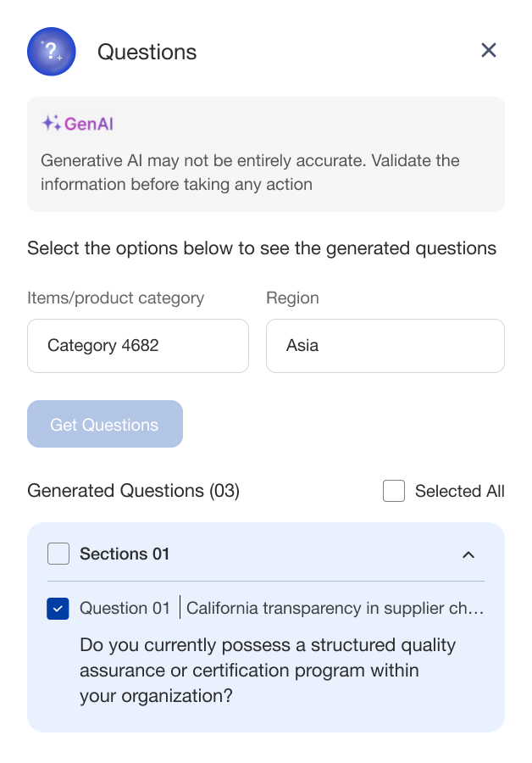
Task: Click the GenAI sparkle icon
Action: (51, 123)
